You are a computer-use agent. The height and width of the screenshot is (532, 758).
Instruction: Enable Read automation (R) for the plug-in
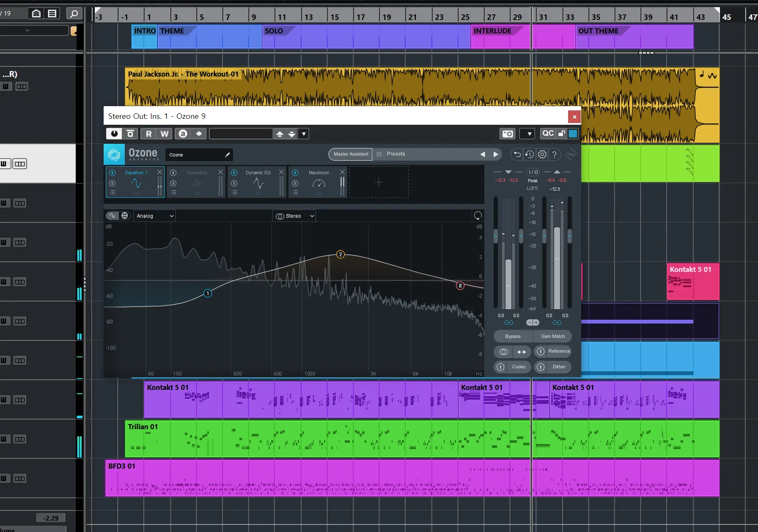(148, 134)
